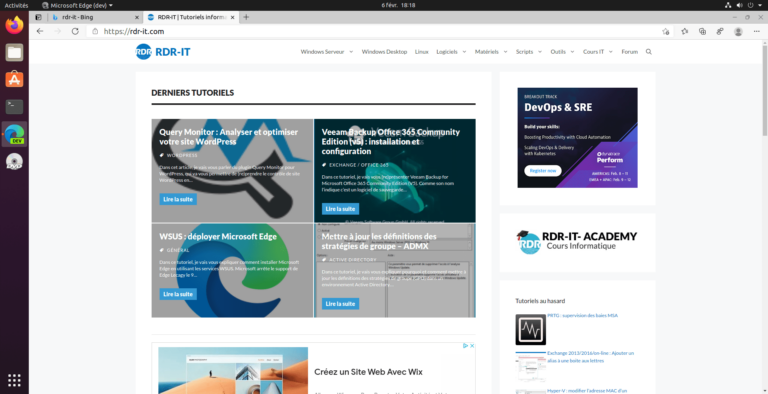Open the volume tray icon
The image size is (768, 394).
tap(740, 5)
